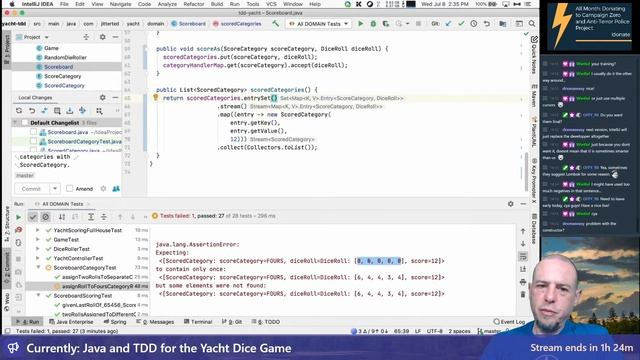Toggle Show Ignored tests button

click(x=45, y=217)
